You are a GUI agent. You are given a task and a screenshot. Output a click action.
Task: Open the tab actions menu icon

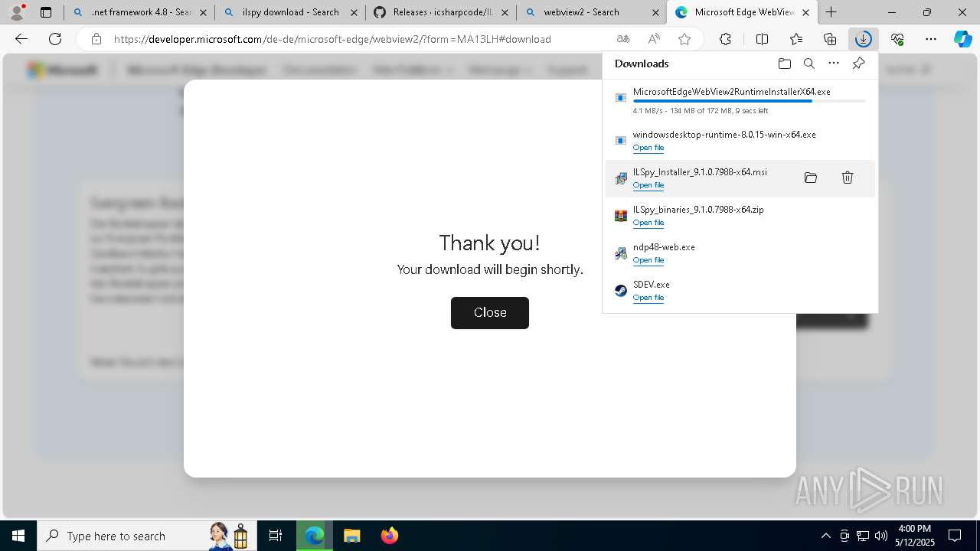tap(46, 12)
